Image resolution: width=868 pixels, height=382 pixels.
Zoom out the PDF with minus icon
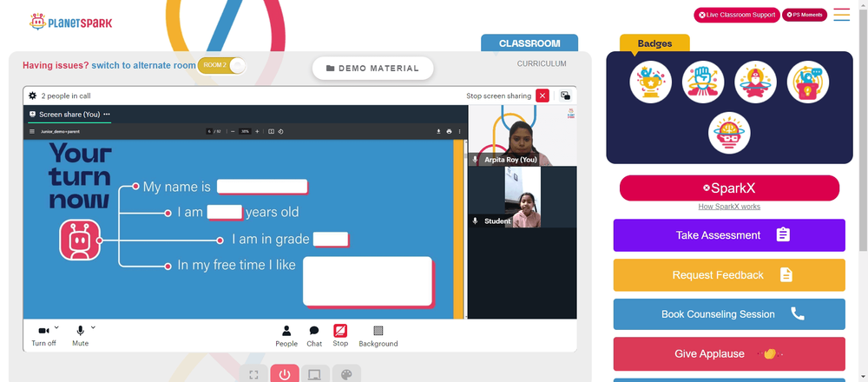click(233, 132)
